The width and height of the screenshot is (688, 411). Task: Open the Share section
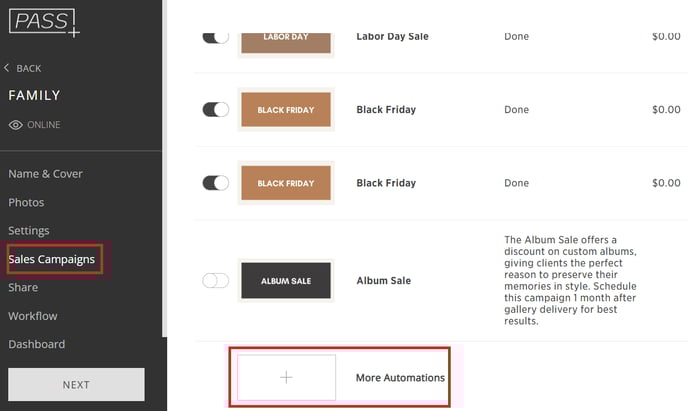click(x=23, y=287)
